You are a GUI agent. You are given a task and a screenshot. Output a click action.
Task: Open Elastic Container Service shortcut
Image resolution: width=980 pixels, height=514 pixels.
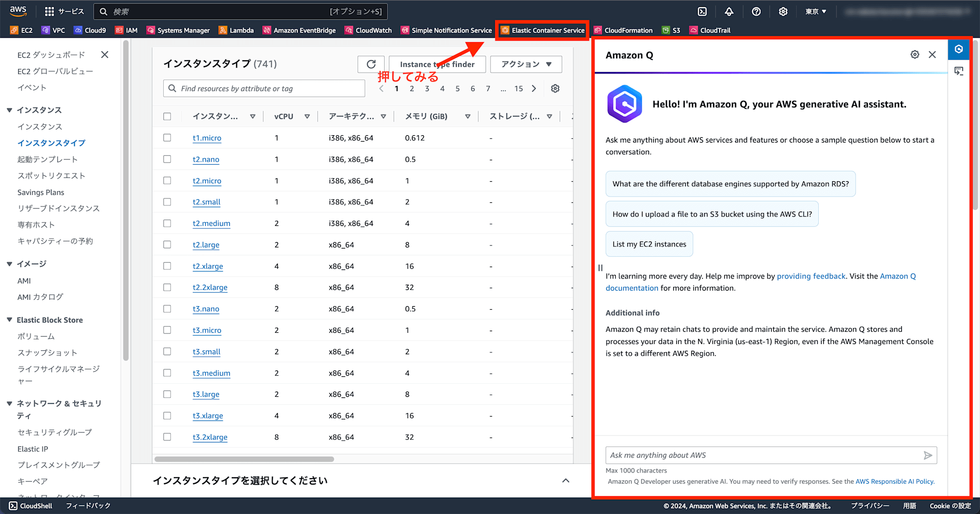(542, 30)
